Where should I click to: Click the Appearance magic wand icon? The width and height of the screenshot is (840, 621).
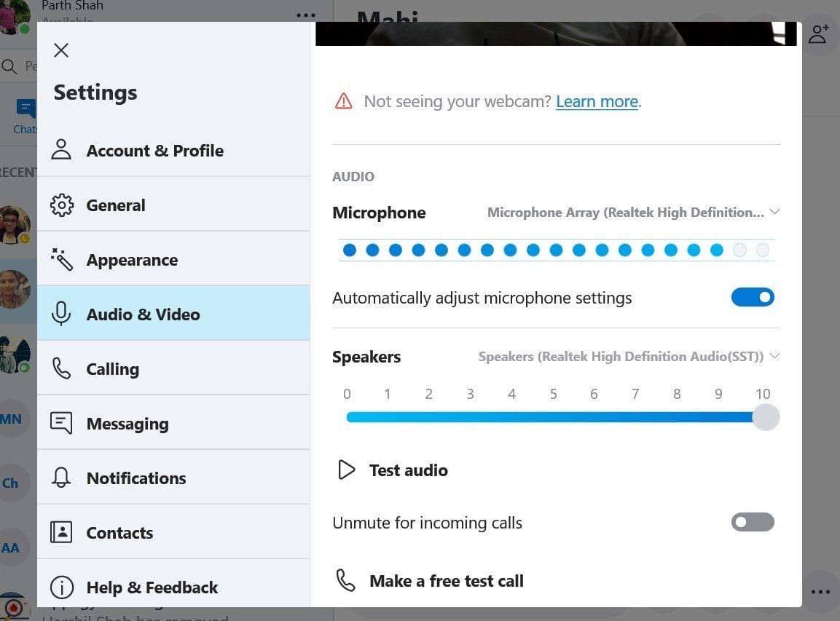pyautogui.click(x=62, y=260)
